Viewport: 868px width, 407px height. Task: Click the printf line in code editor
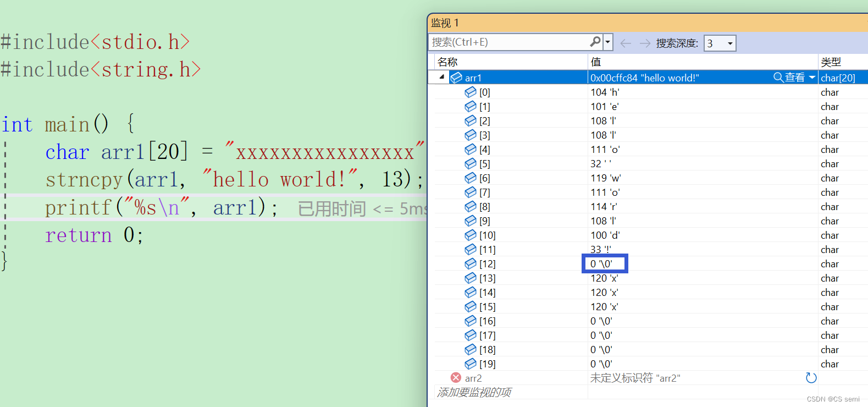(162, 208)
